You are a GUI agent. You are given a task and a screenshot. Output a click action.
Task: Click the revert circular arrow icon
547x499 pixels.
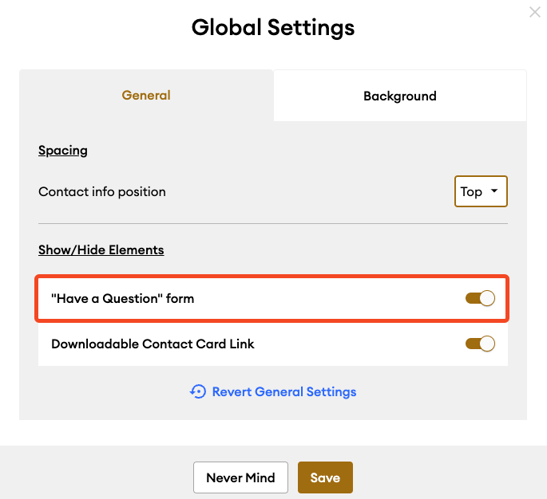[198, 392]
